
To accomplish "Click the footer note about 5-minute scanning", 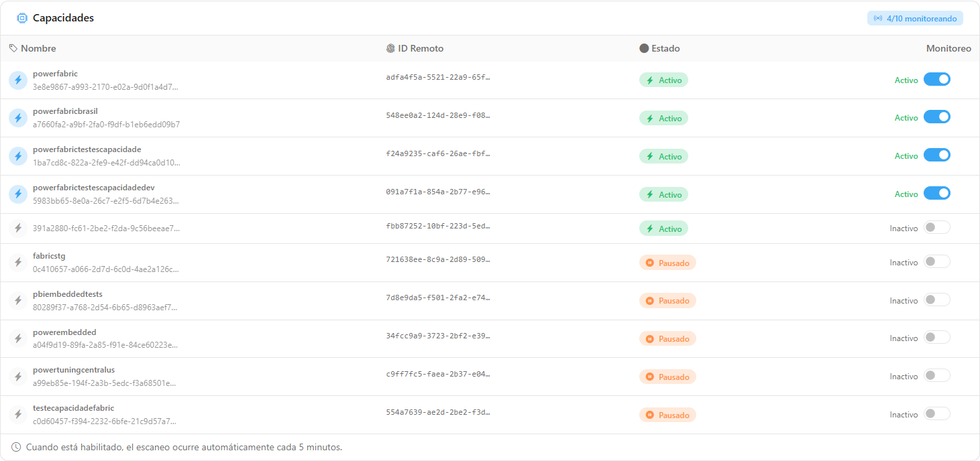I will [x=184, y=447].
